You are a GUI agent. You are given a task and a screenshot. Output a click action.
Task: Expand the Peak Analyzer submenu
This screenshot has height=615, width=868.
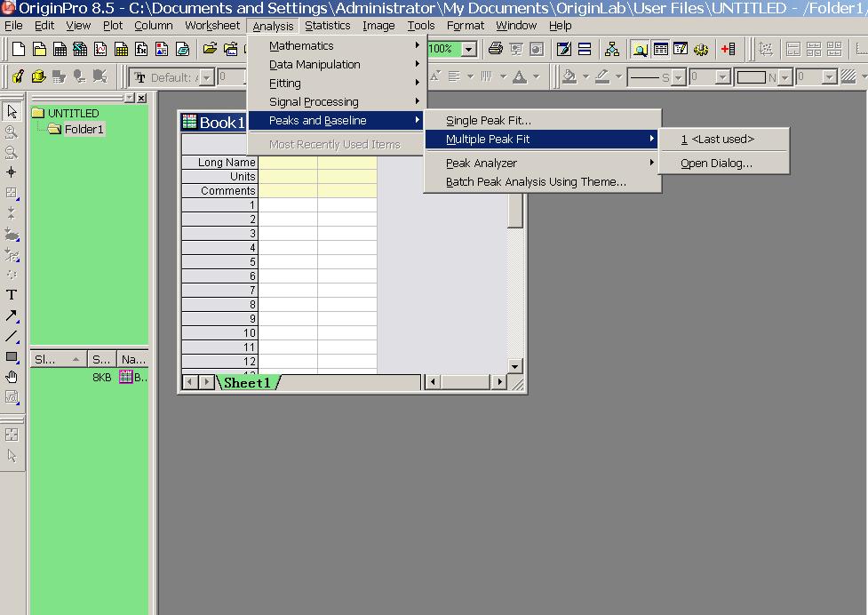[541, 163]
